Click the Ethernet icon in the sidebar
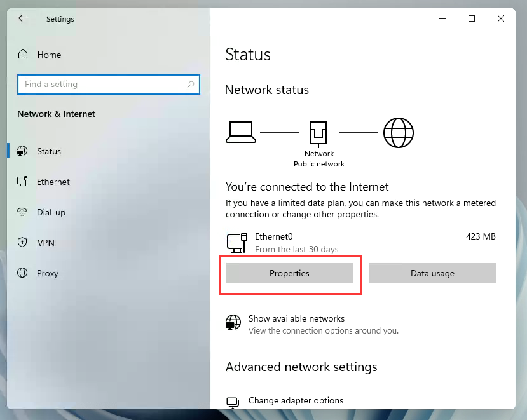 point(24,182)
